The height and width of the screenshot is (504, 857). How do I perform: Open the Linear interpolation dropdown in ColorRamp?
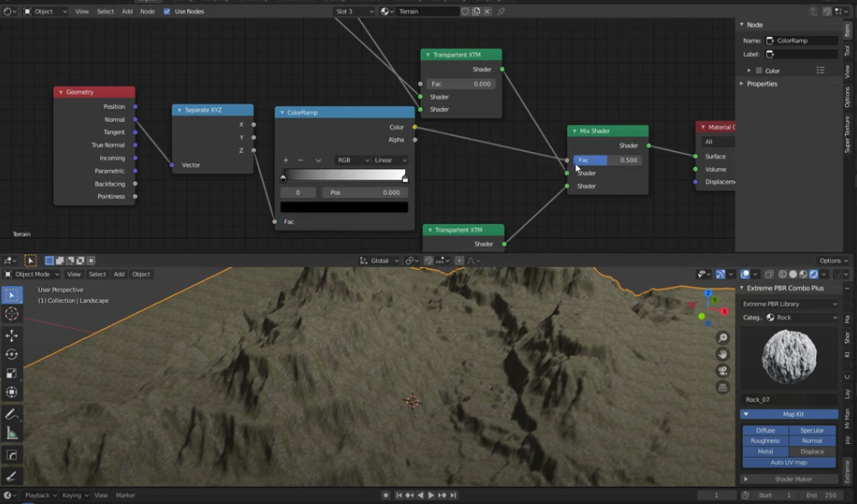[391, 160]
